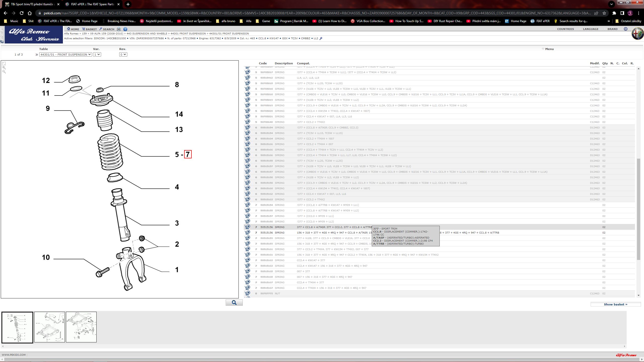Print the parts table with the printer icon

coord(119,29)
